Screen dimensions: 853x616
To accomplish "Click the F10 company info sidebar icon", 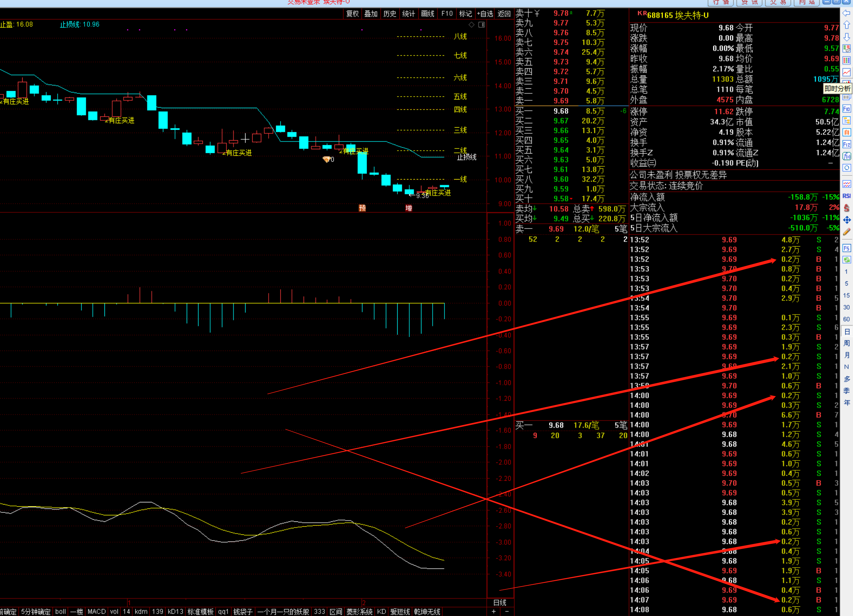I will coord(846,109).
